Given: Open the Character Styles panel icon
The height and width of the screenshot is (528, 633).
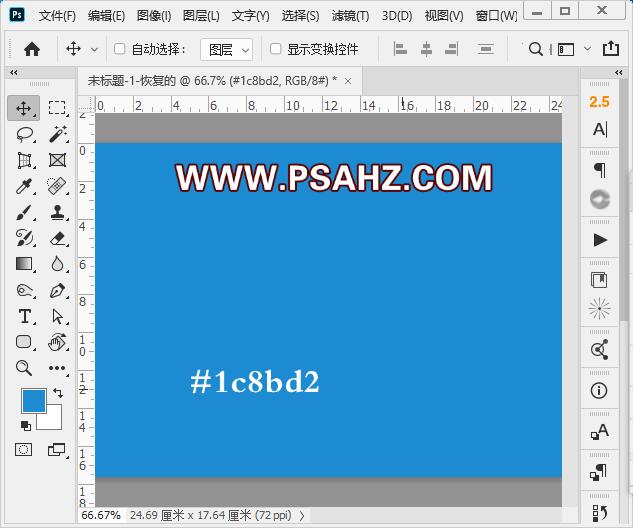Looking at the screenshot, I should pos(599,431).
